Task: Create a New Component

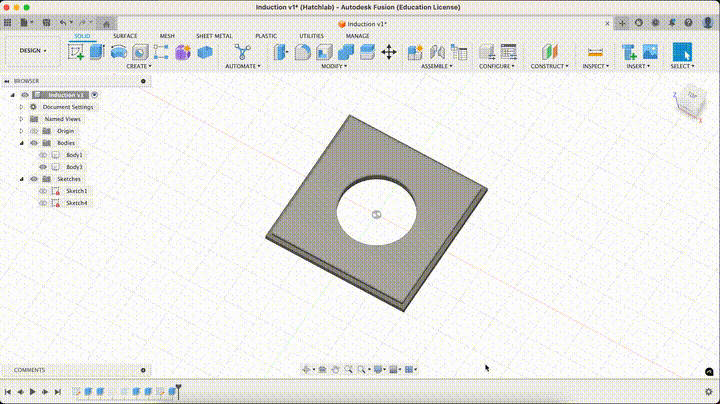Action: [415, 52]
